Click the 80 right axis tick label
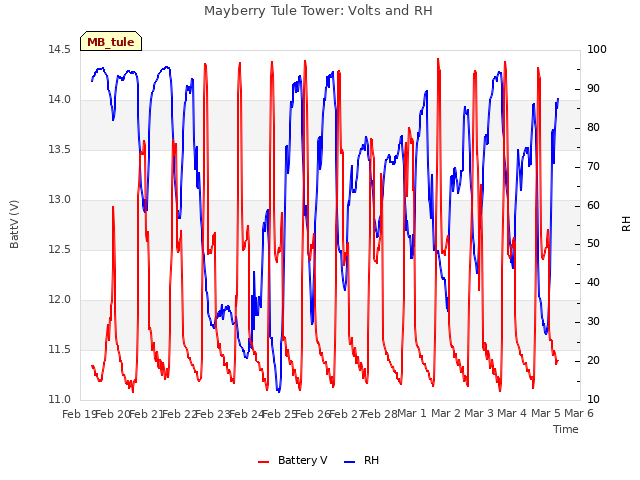Viewport: 640px width, 480px height. click(x=593, y=127)
